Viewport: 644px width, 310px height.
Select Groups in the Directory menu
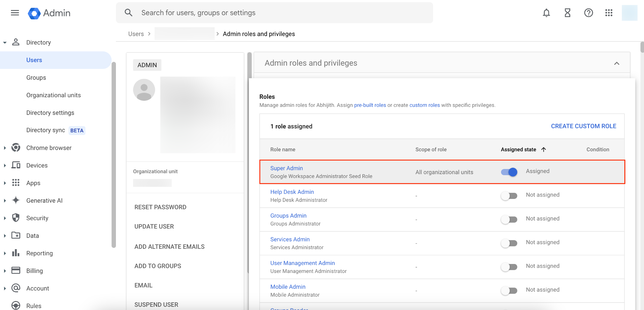click(x=36, y=77)
